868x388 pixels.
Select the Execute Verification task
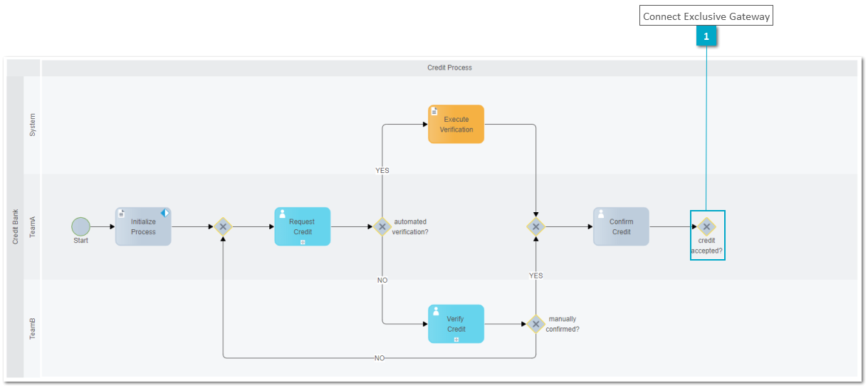point(456,125)
